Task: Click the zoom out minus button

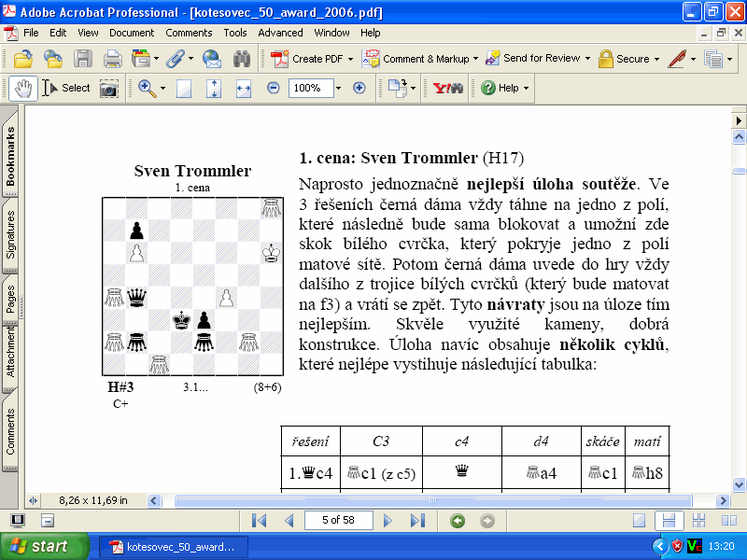Action: 274,88
